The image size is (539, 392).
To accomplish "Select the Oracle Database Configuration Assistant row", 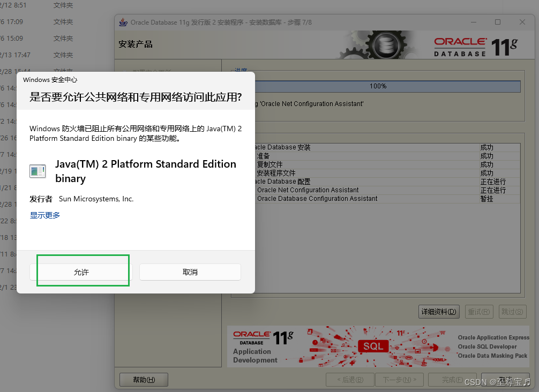I will coord(387,199).
